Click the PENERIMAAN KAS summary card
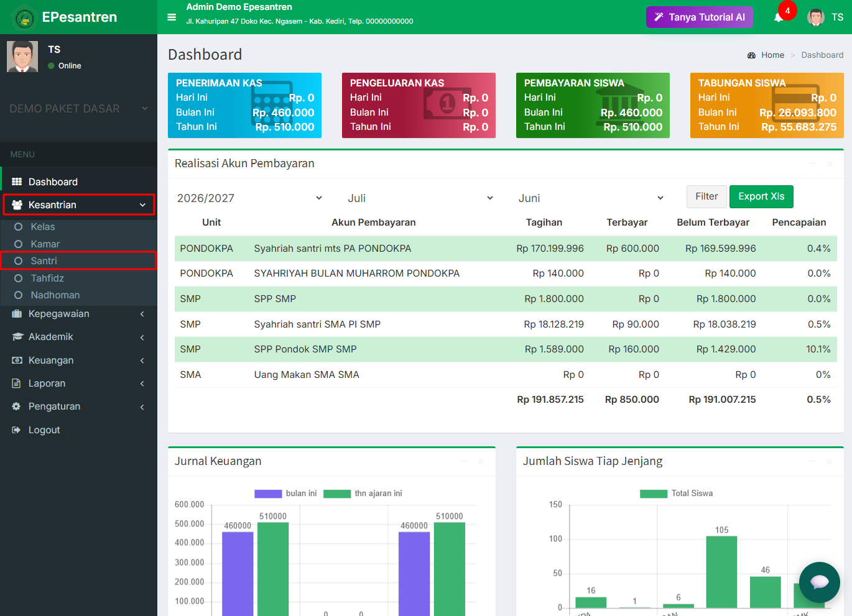 coord(244,105)
